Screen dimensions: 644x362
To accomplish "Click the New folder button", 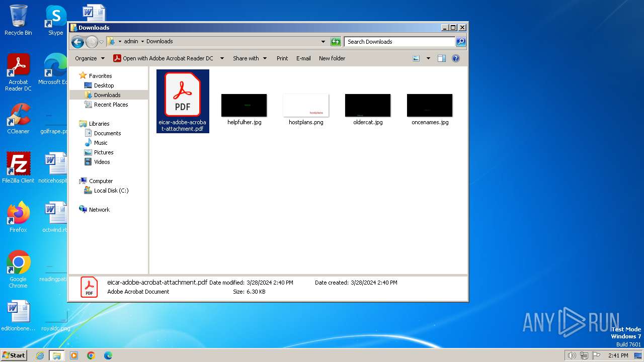I will click(332, 58).
